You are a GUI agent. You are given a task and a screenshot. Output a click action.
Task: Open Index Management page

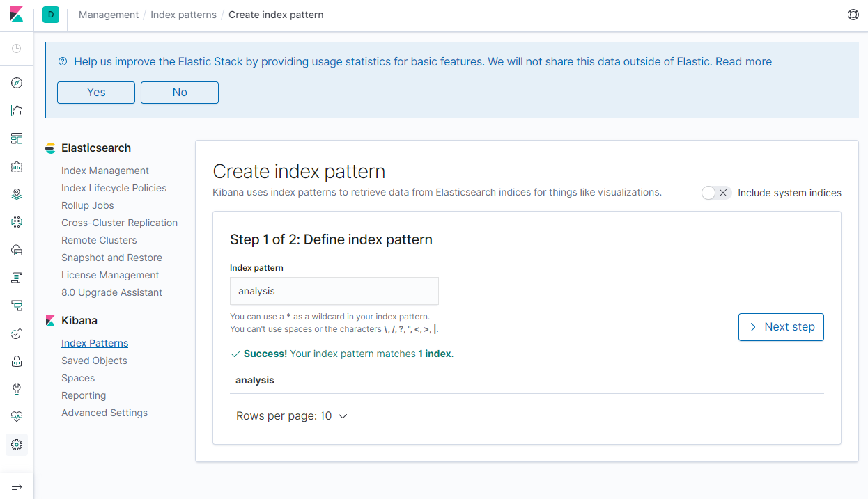click(105, 171)
